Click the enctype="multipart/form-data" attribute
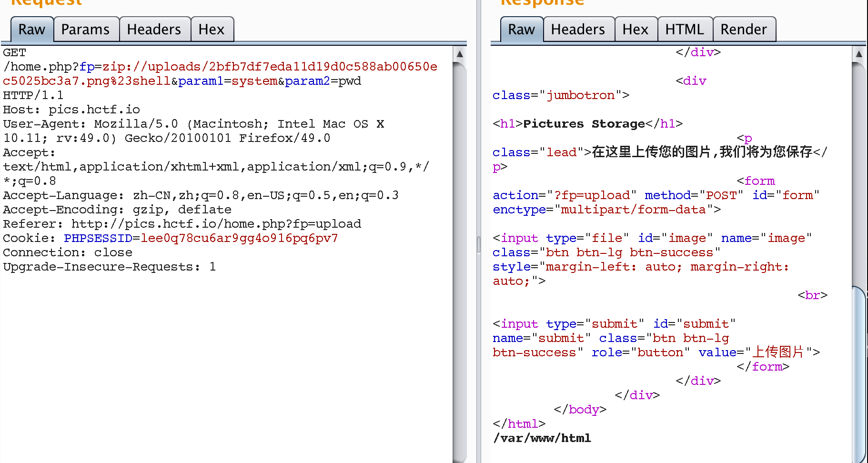The width and height of the screenshot is (868, 463). pyautogui.click(x=603, y=210)
